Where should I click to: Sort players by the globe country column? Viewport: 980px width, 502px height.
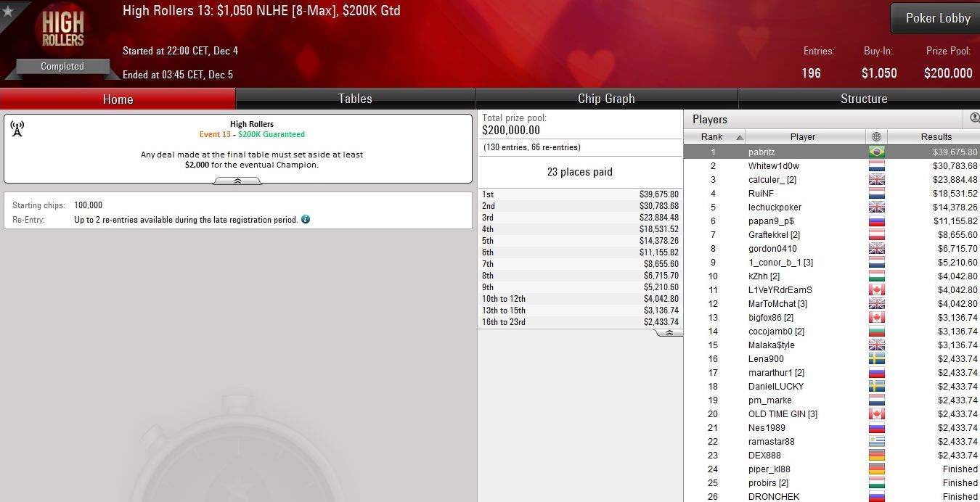click(876, 136)
